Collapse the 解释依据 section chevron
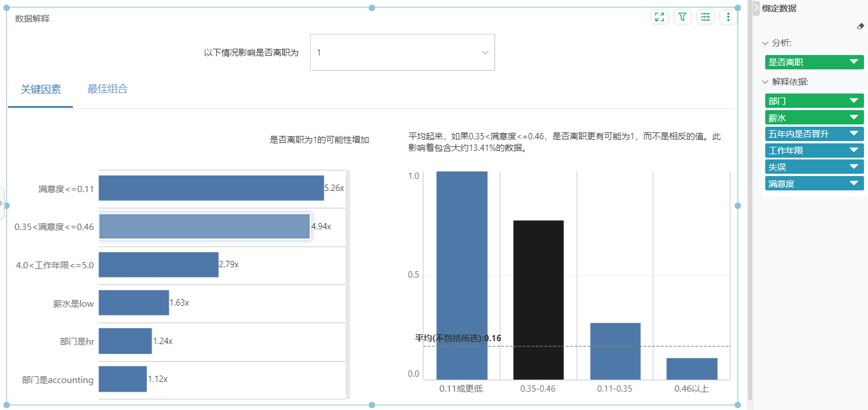Viewport: 868px width, 410px height. [x=765, y=82]
